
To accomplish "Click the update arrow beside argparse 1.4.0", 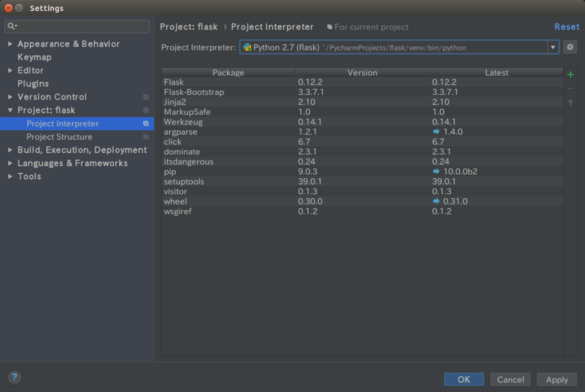I will (x=436, y=131).
